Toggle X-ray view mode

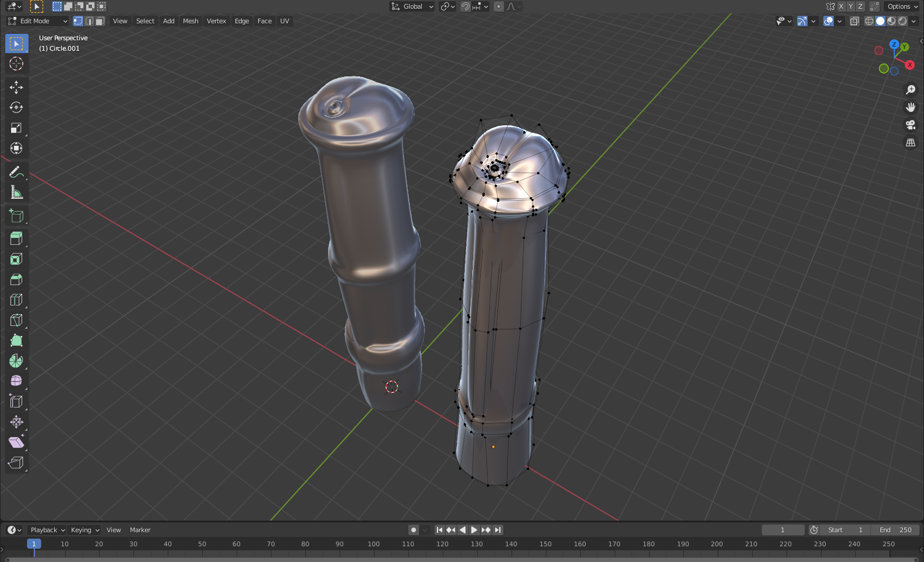[854, 21]
